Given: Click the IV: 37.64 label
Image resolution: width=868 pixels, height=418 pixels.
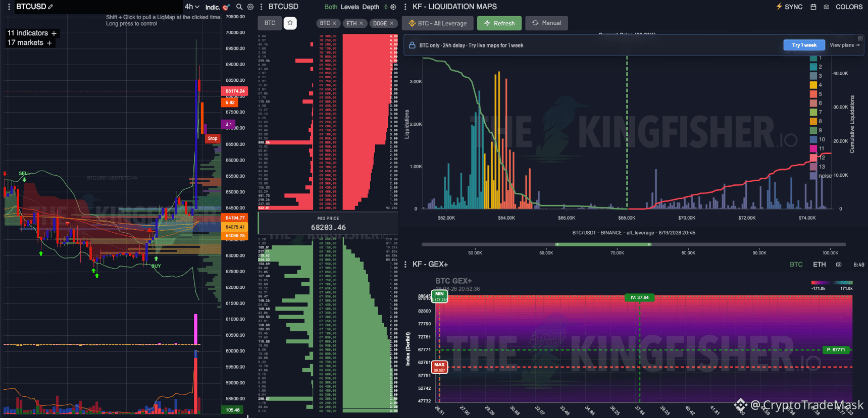Looking at the screenshot, I should [639, 297].
